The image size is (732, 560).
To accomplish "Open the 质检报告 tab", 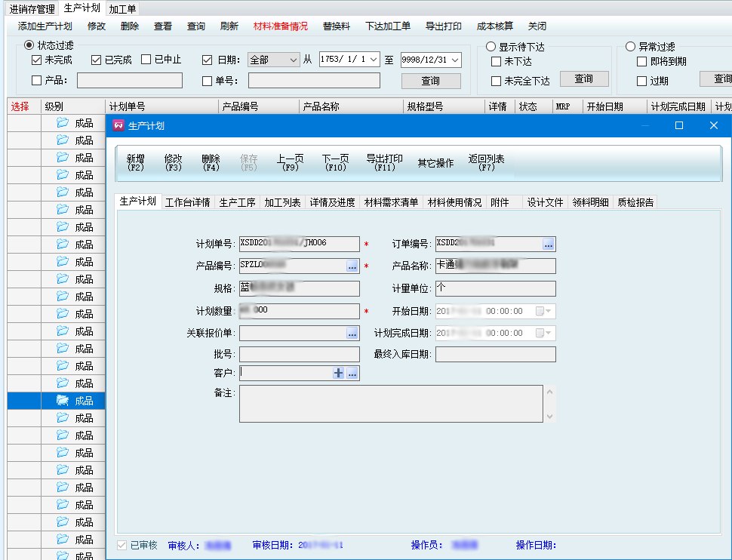I will coord(635,202).
